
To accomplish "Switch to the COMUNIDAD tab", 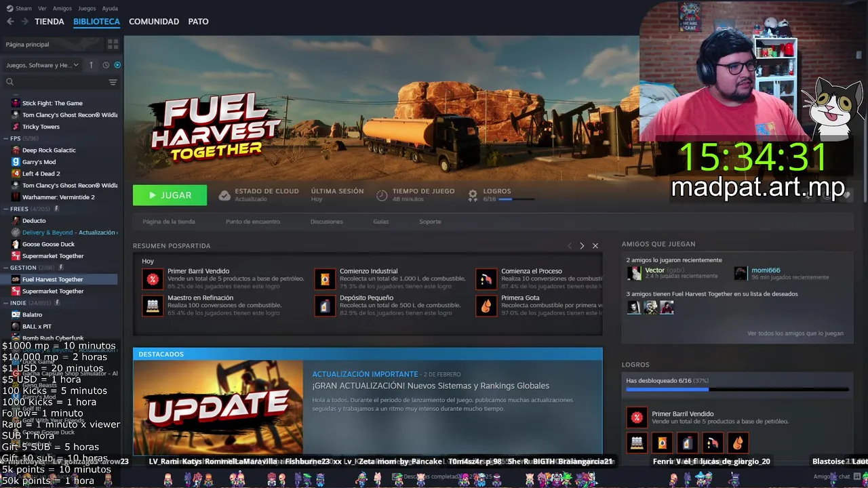I will coord(154,22).
